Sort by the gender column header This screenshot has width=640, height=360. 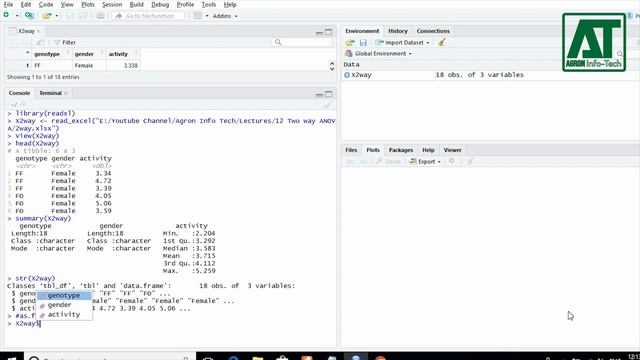click(x=89, y=54)
